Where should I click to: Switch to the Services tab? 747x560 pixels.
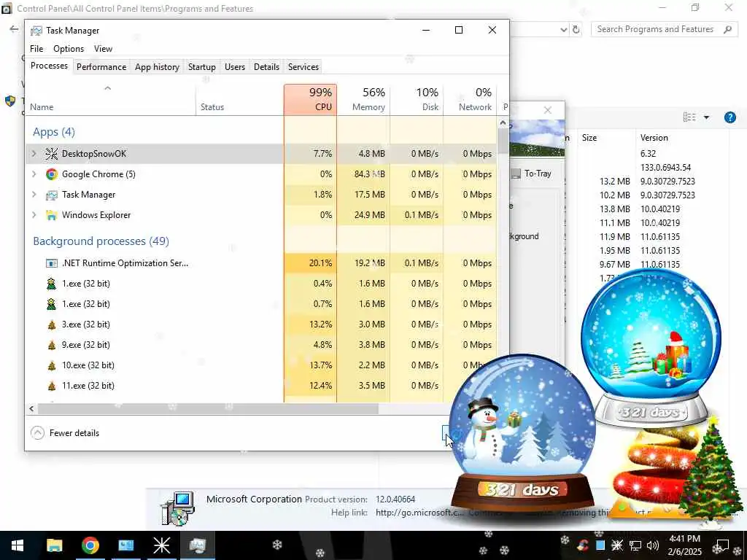tap(303, 66)
